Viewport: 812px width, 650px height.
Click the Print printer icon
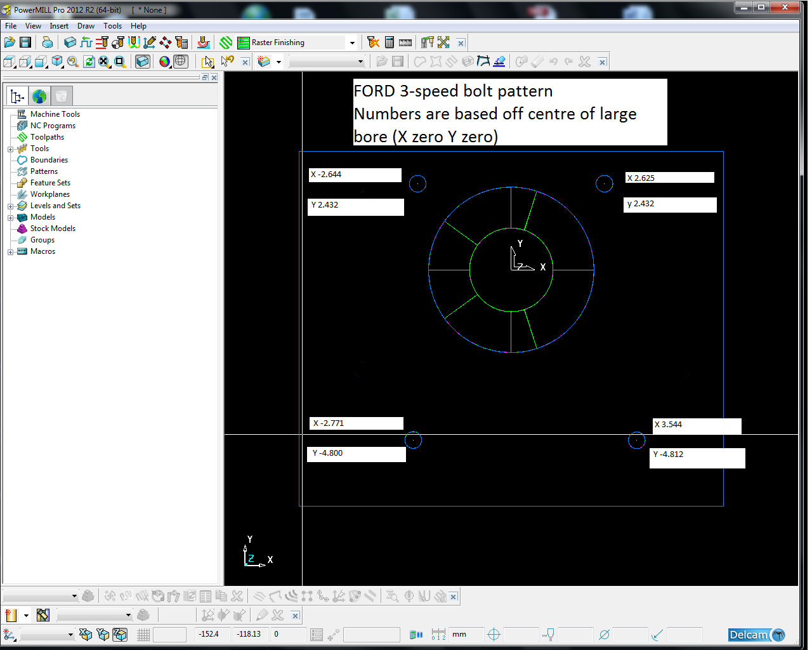(x=48, y=43)
